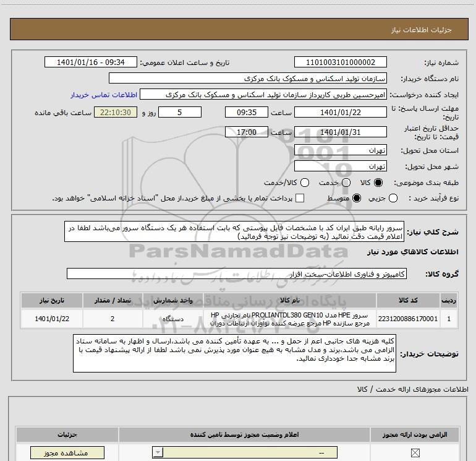Click product code 2231200886170001 cell
476x461 pixels.
(x=408, y=319)
